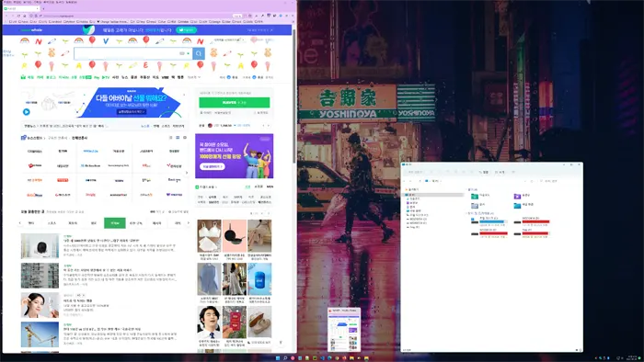Open the Pay link in Naver menu
644x362 pixels.
tap(97, 77)
